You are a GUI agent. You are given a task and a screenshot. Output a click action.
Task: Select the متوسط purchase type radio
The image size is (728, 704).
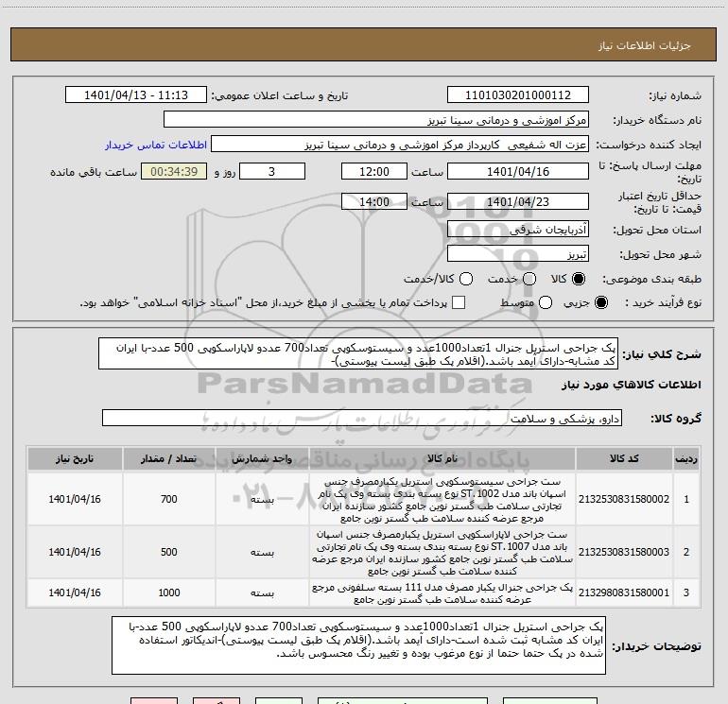[546, 302]
